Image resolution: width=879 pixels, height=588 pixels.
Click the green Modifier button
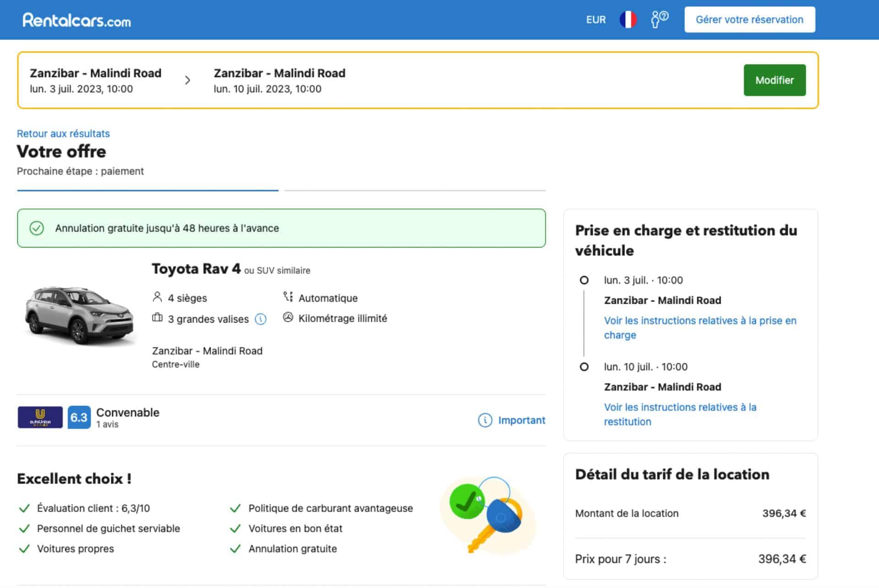point(774,80)
